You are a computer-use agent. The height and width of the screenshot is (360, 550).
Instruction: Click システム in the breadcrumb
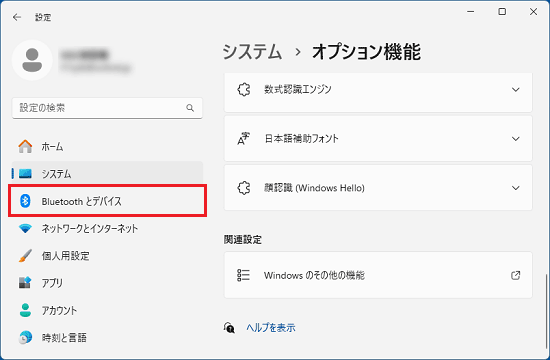coord(252,52)
